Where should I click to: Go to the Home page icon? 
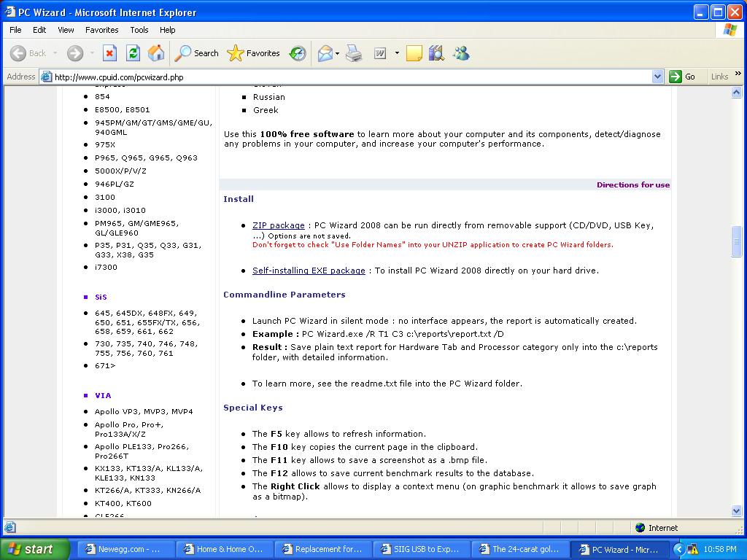point(156,53)
